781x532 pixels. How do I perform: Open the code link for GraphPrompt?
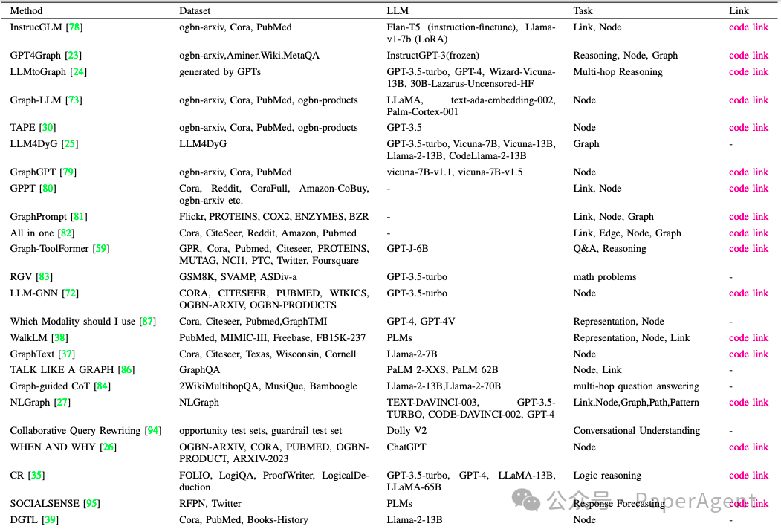click(748, 217)
